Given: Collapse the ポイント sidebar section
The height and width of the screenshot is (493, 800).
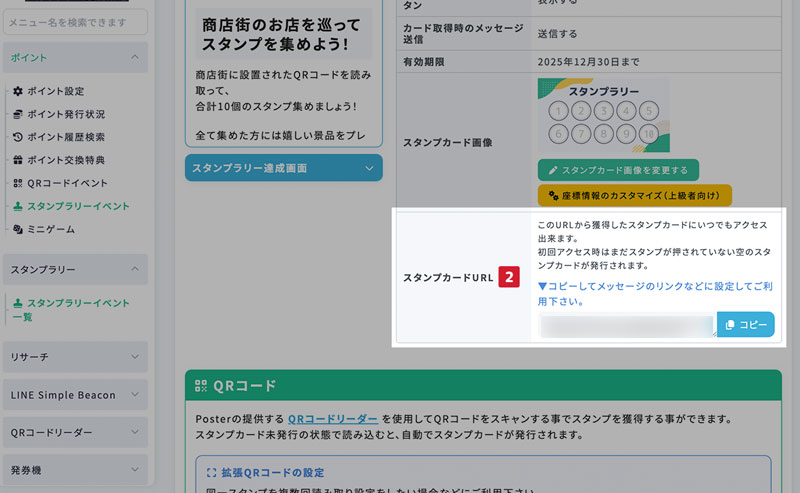Looking at the screenshot, I should pos(134,58).
